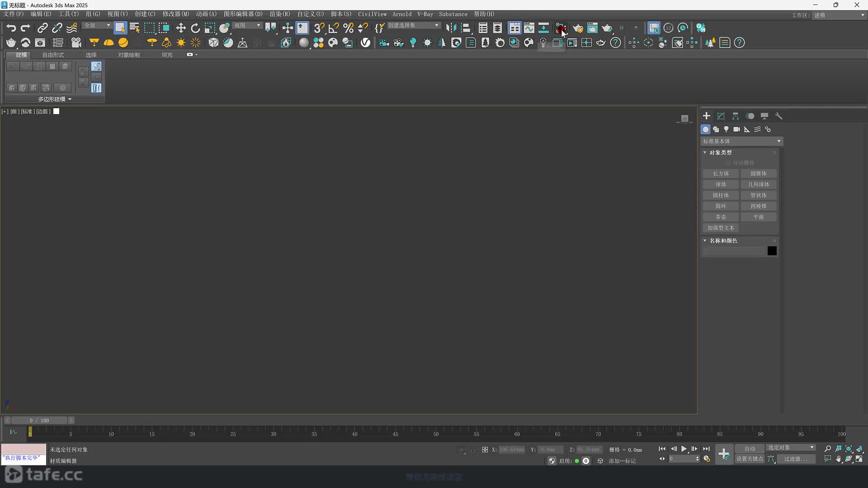Click the object name input field
The height and width of the screenshot is (488, 868).
point(734,251)
